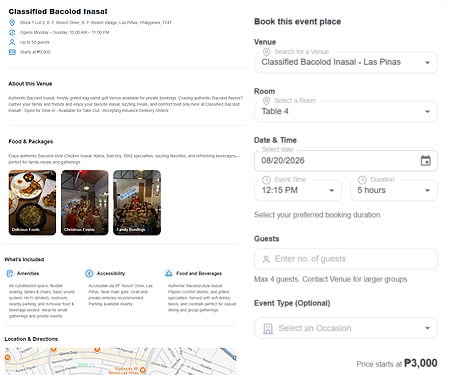Image resolution: width=450 pixels, height=375 pixels.
Task: Open the Select an Occasion dropdown
Action: [346, 328]
